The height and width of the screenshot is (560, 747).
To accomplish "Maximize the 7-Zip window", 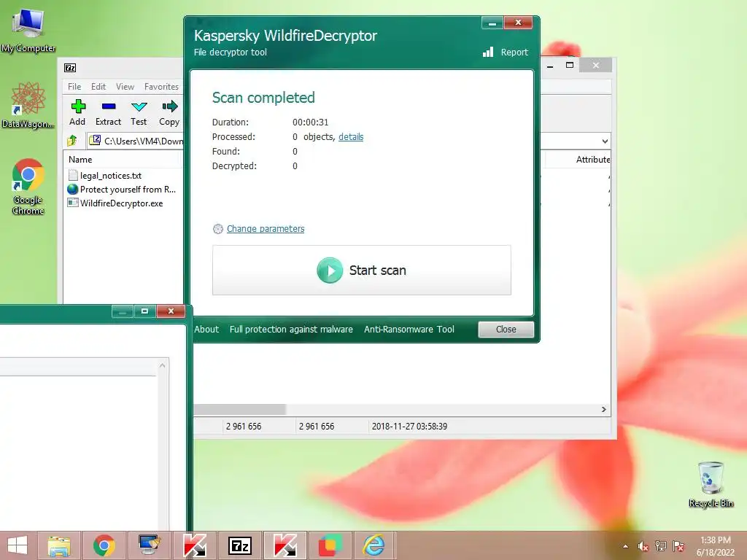I will click(569, 65).
